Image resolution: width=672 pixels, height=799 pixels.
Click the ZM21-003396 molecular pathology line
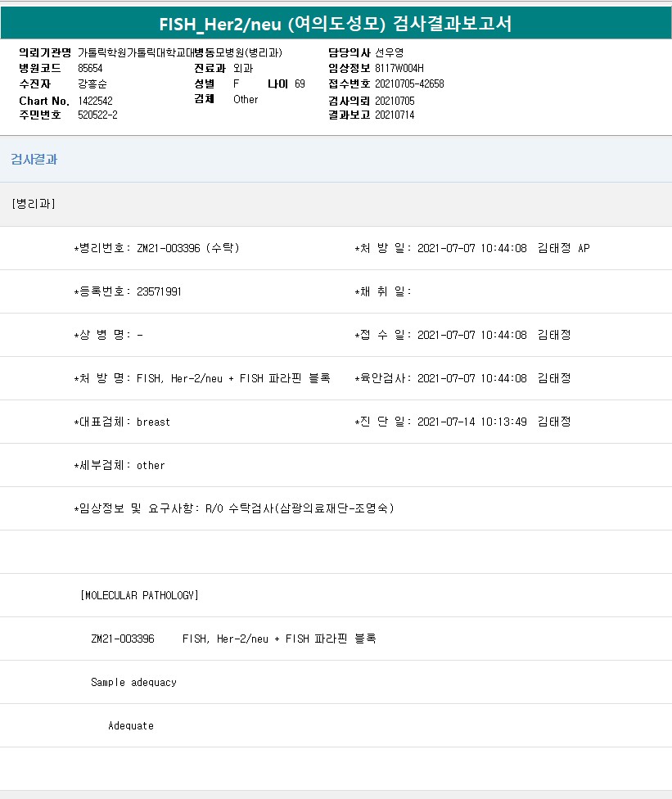pyautogui.click(x=233, y=639)
